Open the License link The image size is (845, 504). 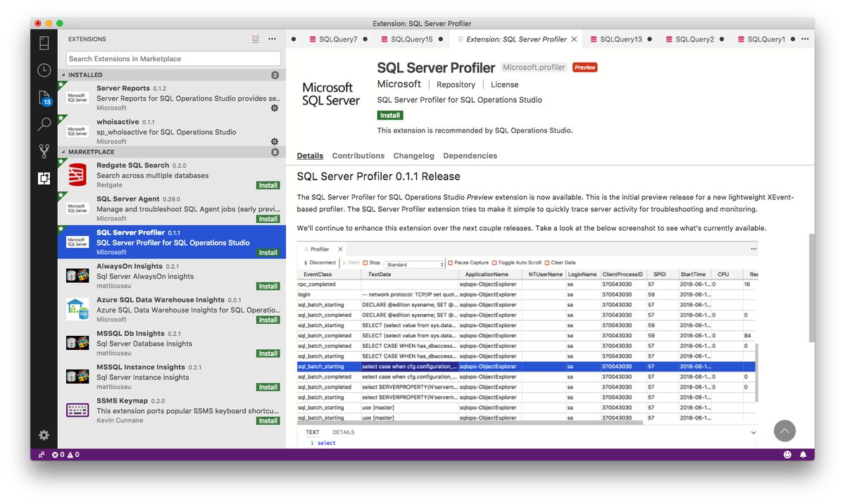click(x=504, y=84)
